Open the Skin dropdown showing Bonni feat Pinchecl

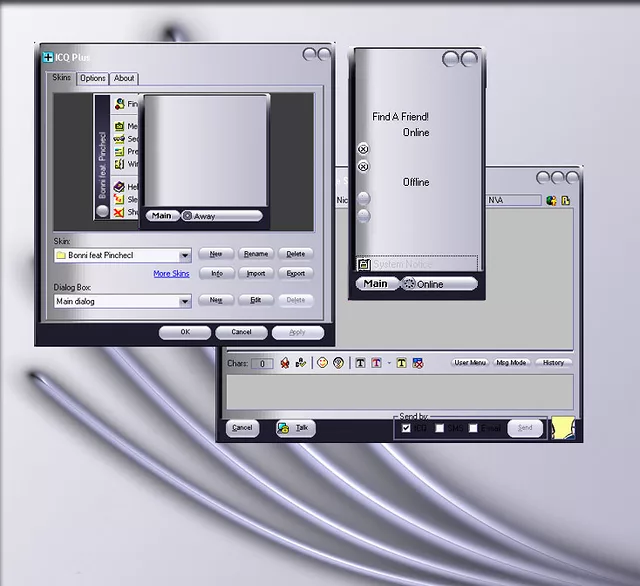click(185, 256)
